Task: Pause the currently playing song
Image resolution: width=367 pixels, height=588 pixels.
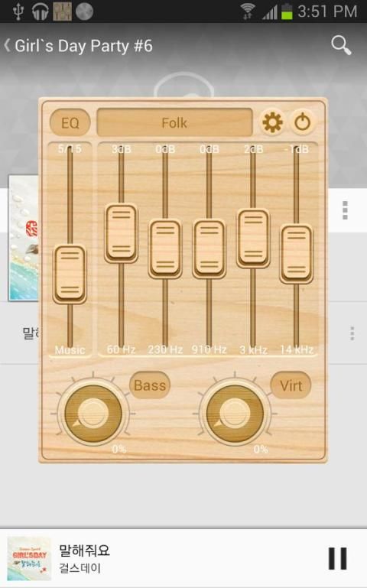Action: [338, 558]
